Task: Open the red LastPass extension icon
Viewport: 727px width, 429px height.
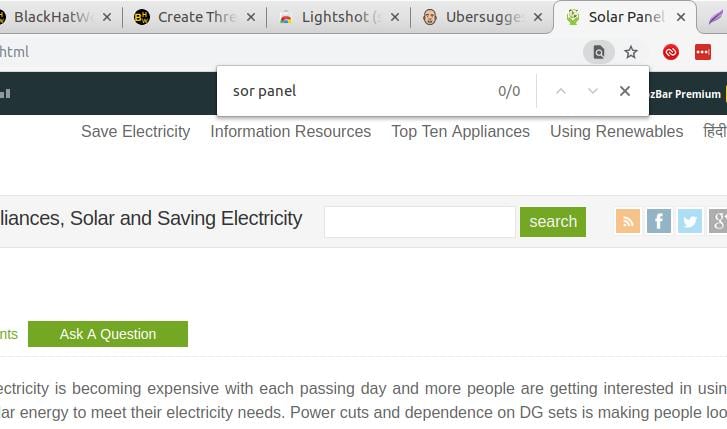Action: pyautogui.click(x=703, y=52)
